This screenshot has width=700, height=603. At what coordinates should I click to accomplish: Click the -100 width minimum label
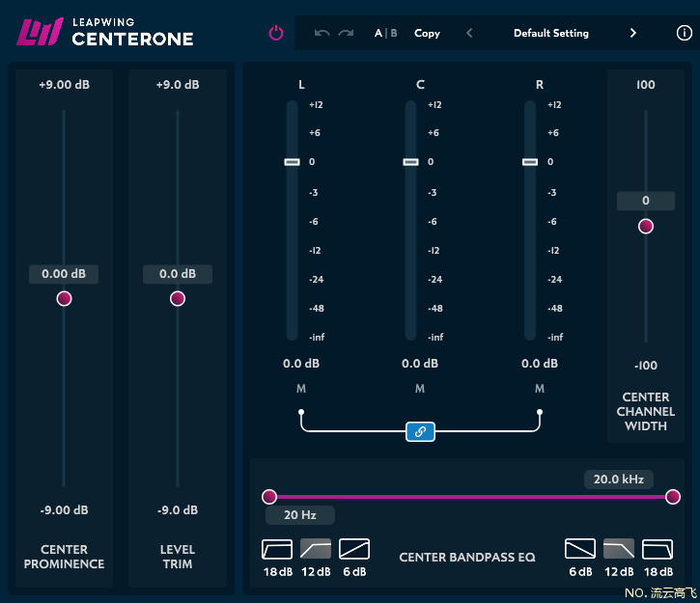coord(646,366)
